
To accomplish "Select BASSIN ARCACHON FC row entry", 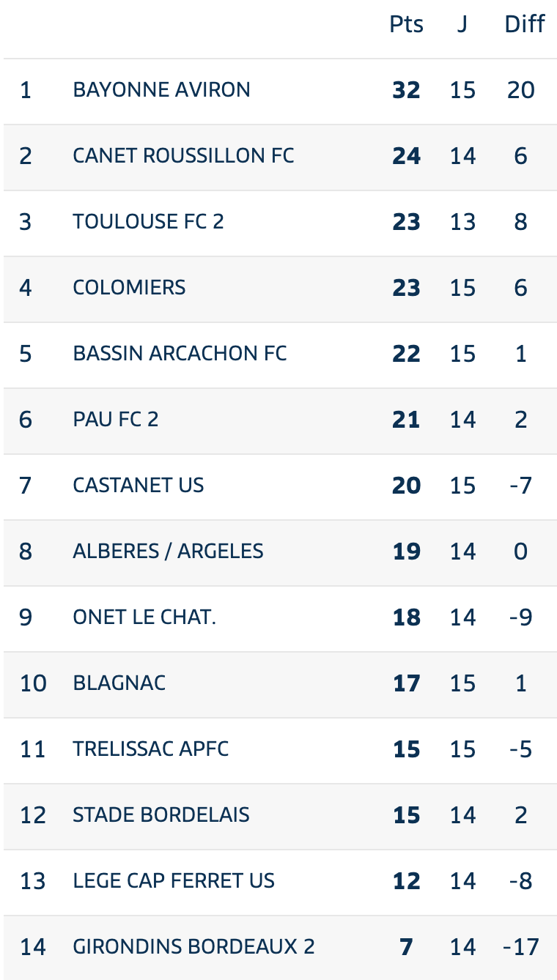I will 180,354.
